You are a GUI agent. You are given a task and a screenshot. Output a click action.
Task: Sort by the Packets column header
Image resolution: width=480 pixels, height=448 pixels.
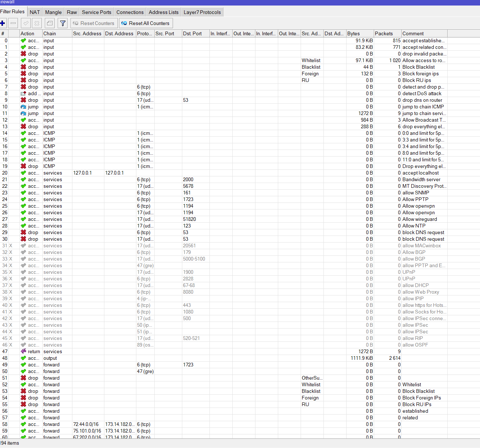pyautogui.click(x=387, y=33)
